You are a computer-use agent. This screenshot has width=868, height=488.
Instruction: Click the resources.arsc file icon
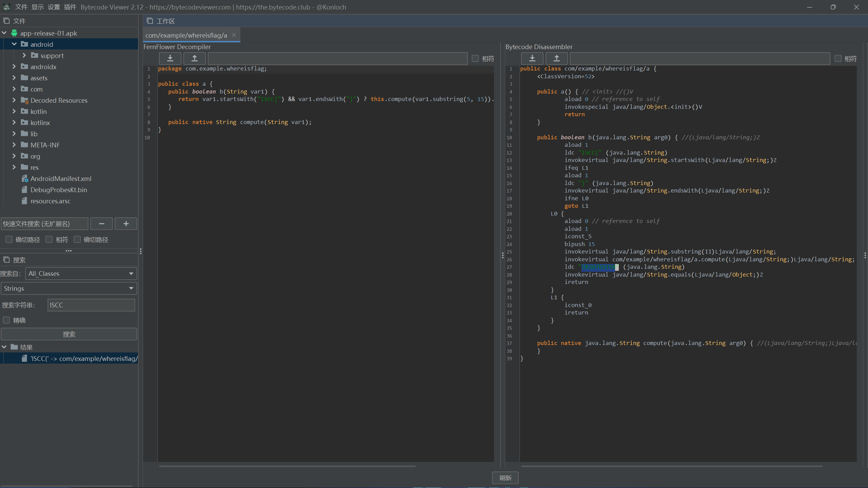(x=24, y=201)
